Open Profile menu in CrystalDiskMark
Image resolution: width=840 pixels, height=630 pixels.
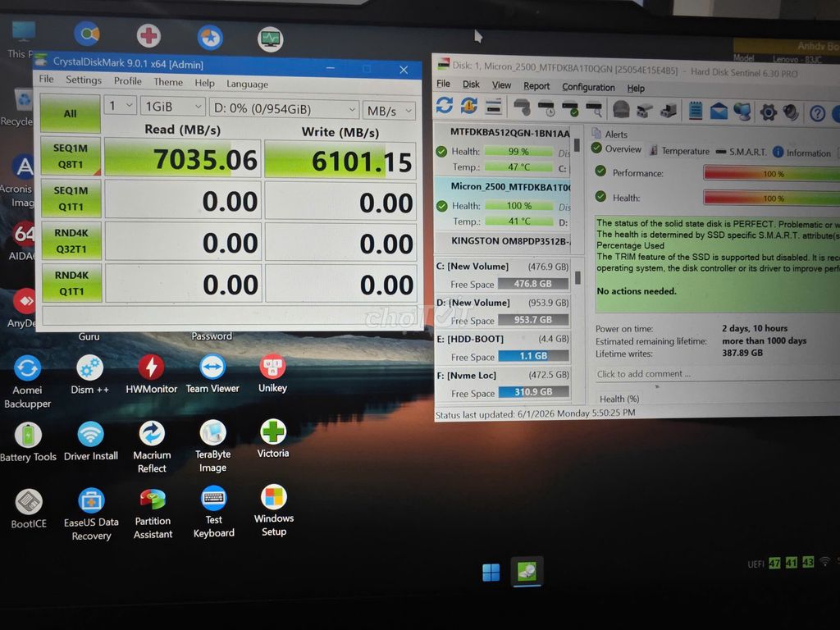pos(127,81)
